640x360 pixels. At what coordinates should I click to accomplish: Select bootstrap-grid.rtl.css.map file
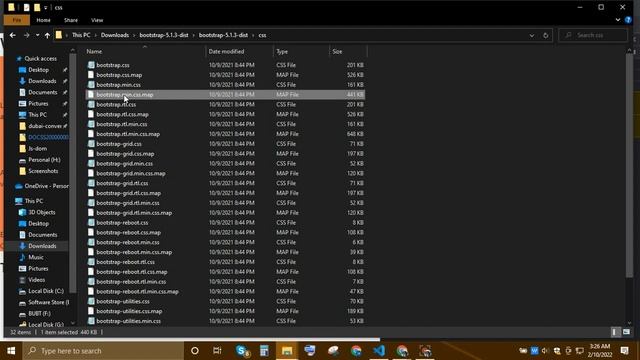(129, 193)
